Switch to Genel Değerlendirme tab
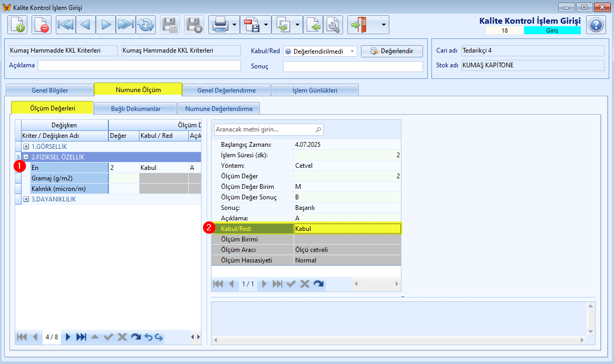The image size is (614, 364). (226, 90)
